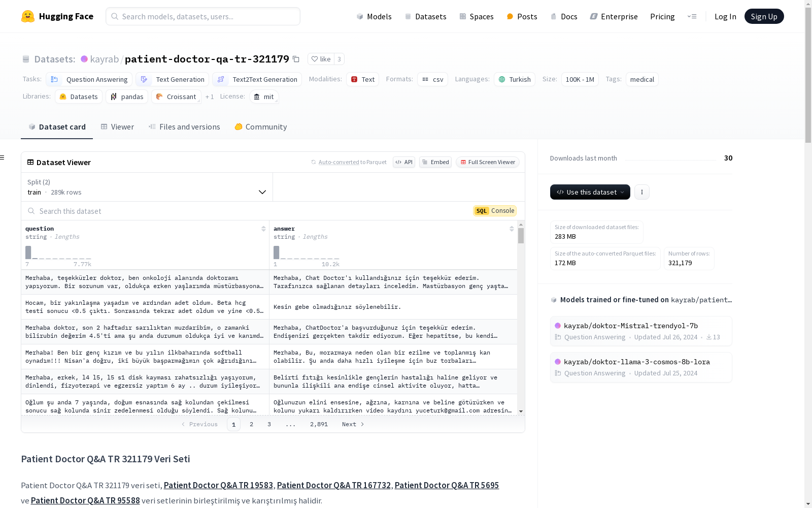Click the Text modality tag
This screenshot has height=508, width=812.
point(363,79)
